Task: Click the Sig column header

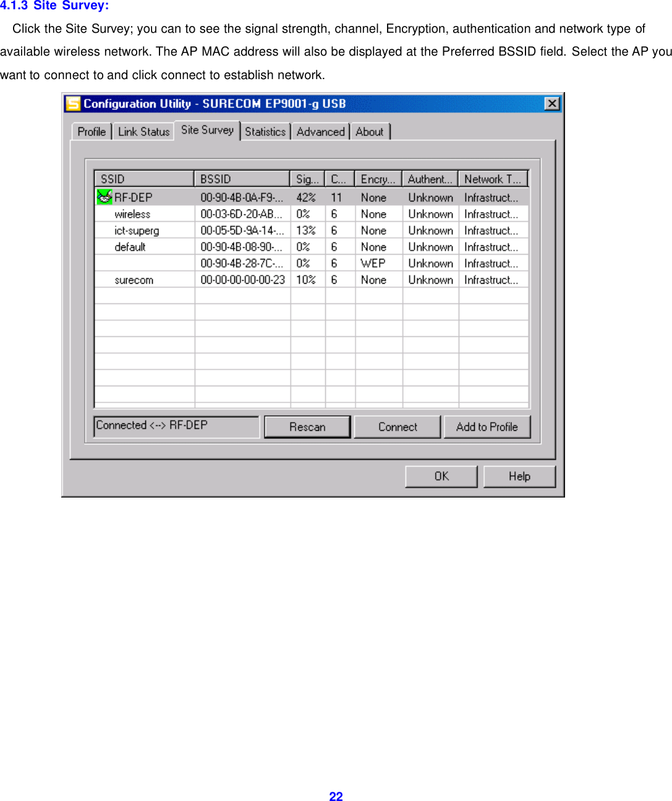Action: [307, 178]
